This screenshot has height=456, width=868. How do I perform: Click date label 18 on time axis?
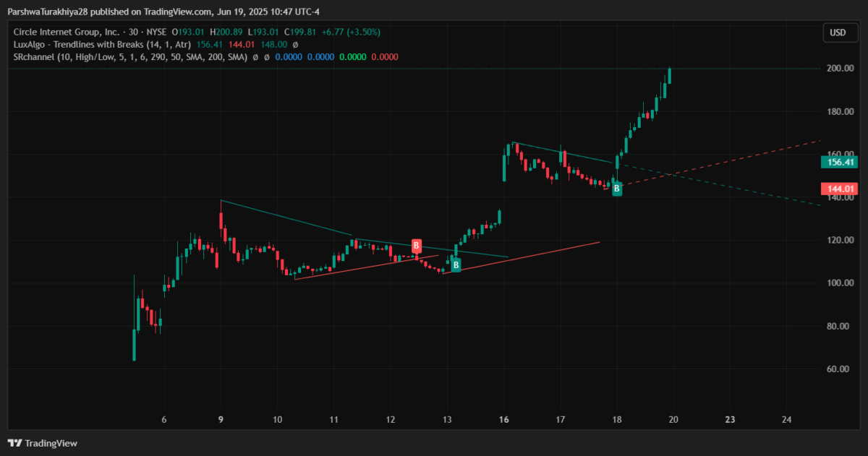coord(617,420)
